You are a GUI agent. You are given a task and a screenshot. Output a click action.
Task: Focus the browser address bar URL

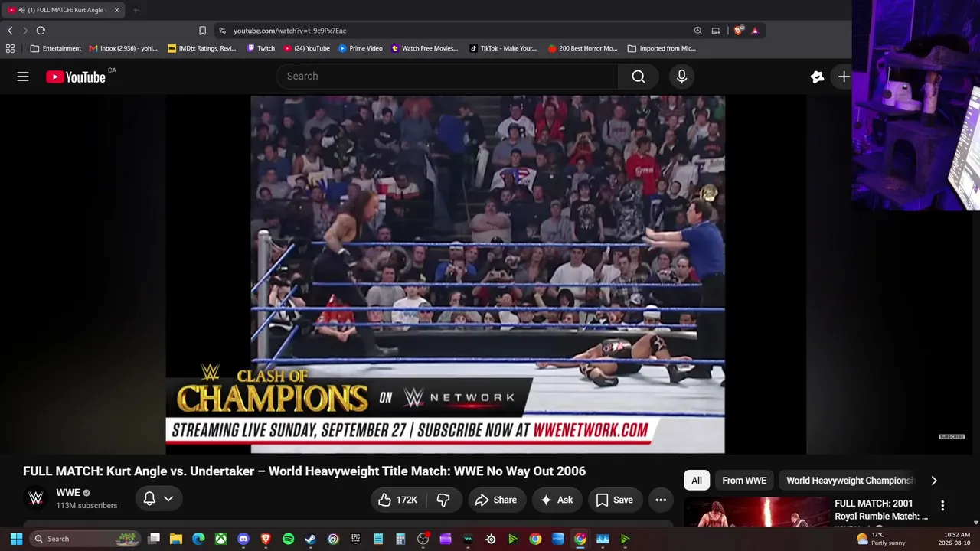coord(290,31)
